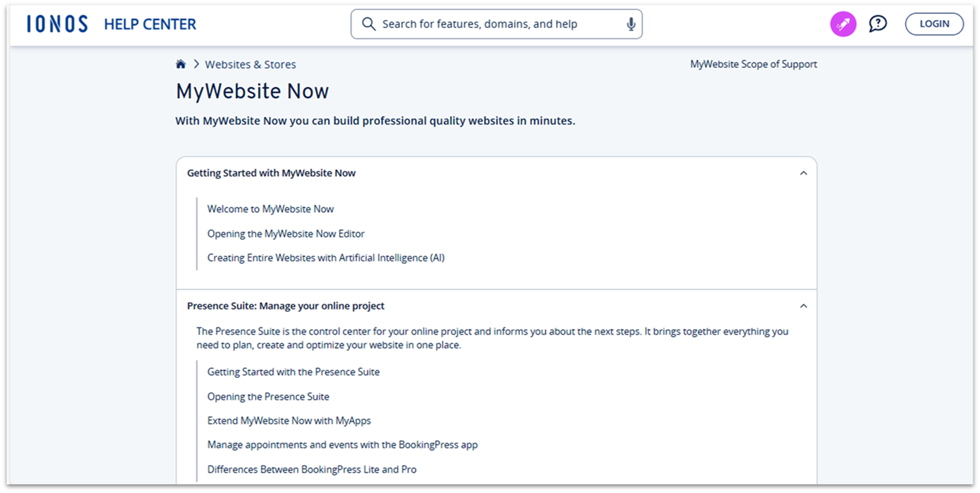Open the help chat bubble icon
980x493 pixels.
click(x=878, y=24)
